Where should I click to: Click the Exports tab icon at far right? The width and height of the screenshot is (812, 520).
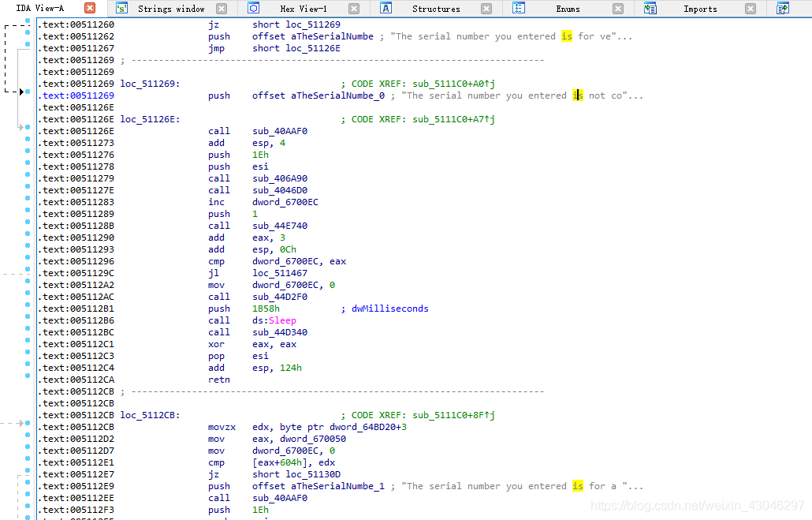coord(783,9)
